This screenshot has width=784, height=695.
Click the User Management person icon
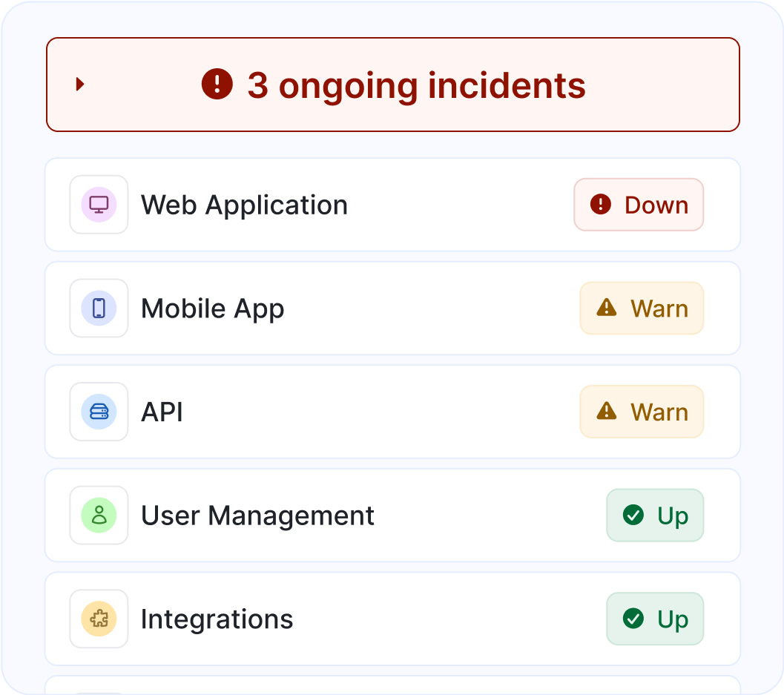(x=99, y=516)
